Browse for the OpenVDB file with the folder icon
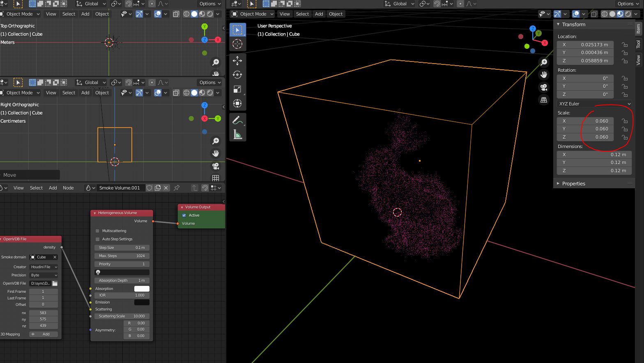Viewport: 644px width, 363px height. [x=55, y=283]
